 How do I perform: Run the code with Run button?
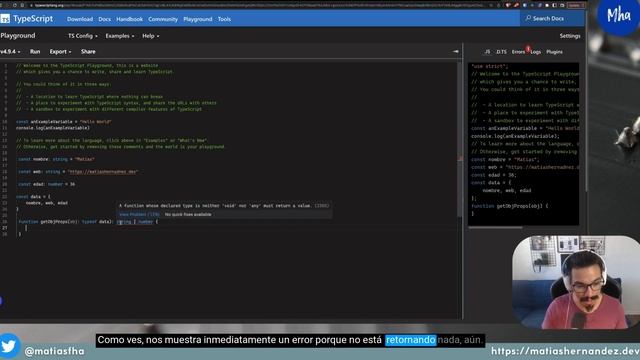[35, 52]
